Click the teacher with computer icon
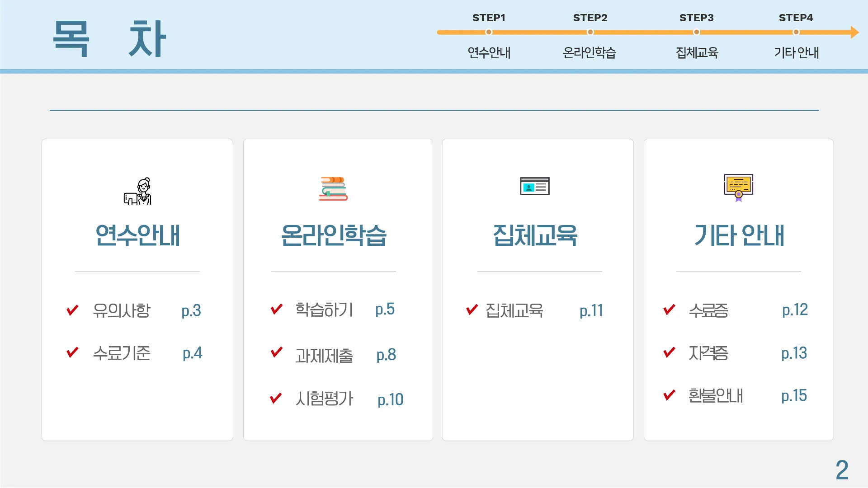868x488 pixels. pyautogui.click(x=138, y=191)
